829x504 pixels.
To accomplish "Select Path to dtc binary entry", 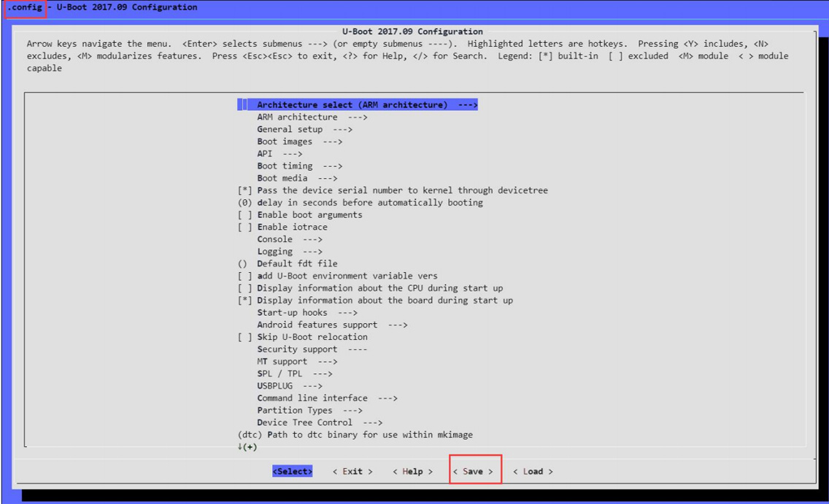I will click(355, 435).
